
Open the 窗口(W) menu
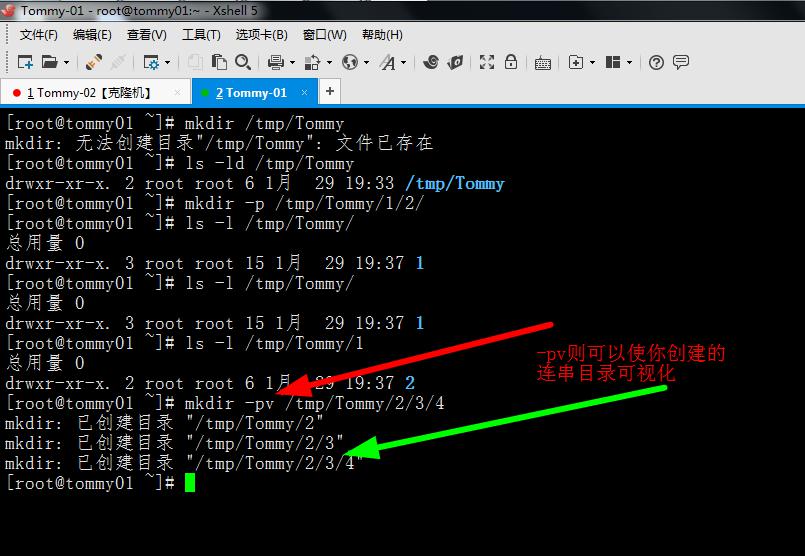point(324,35)
